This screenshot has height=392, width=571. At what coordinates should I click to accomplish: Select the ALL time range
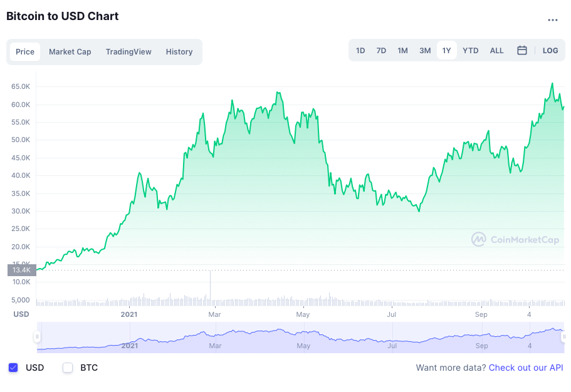point(496,50)
